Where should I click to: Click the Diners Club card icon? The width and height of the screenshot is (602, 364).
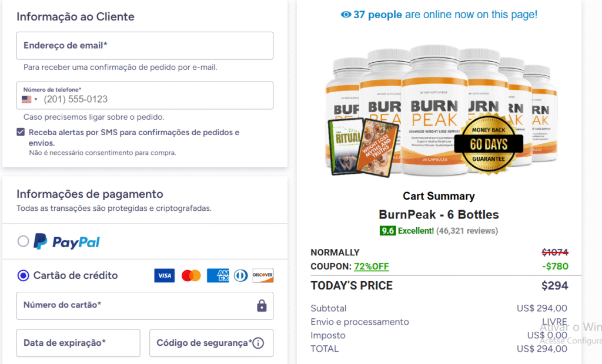(x=240, y=275)
